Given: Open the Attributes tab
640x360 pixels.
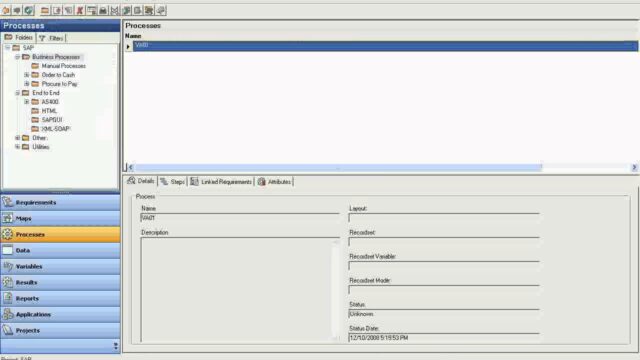Looking at the screenshot, I should 274,182.
